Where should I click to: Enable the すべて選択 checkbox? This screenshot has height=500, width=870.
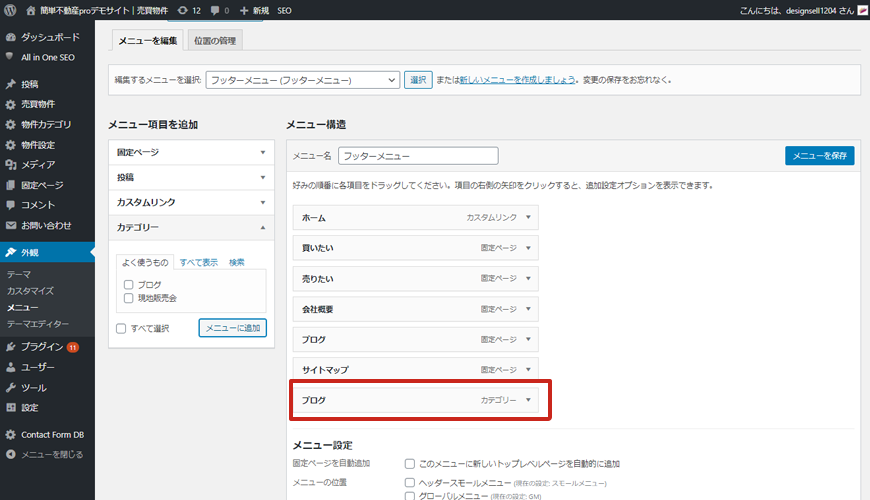tap(121, 328)
